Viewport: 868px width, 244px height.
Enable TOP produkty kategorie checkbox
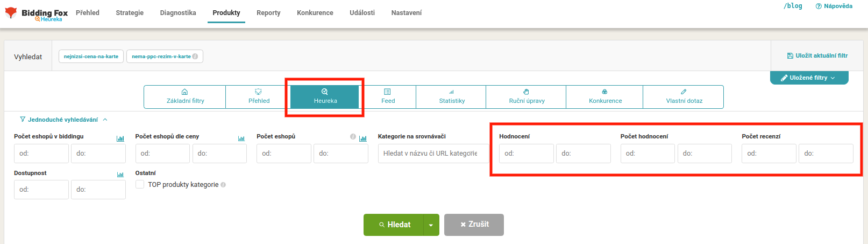click(x=140, y=184)
